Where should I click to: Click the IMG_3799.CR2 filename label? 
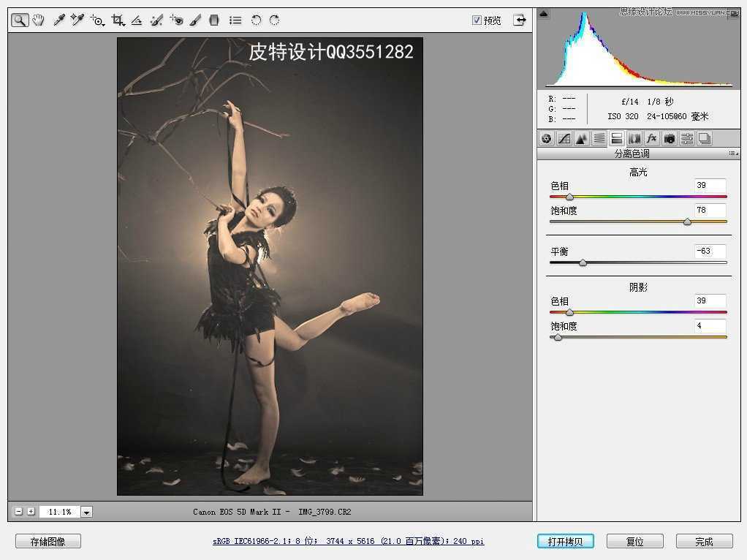tap(325, 512)
